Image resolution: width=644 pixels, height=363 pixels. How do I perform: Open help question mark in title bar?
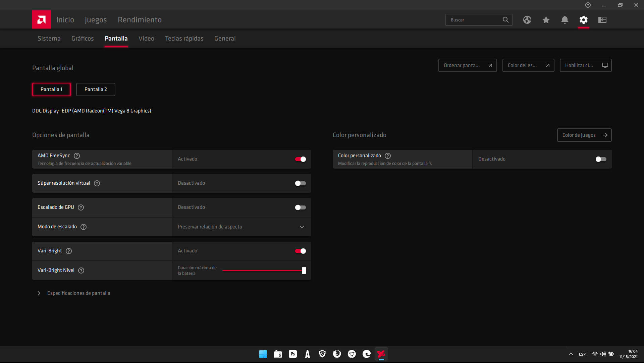[588, 5]
